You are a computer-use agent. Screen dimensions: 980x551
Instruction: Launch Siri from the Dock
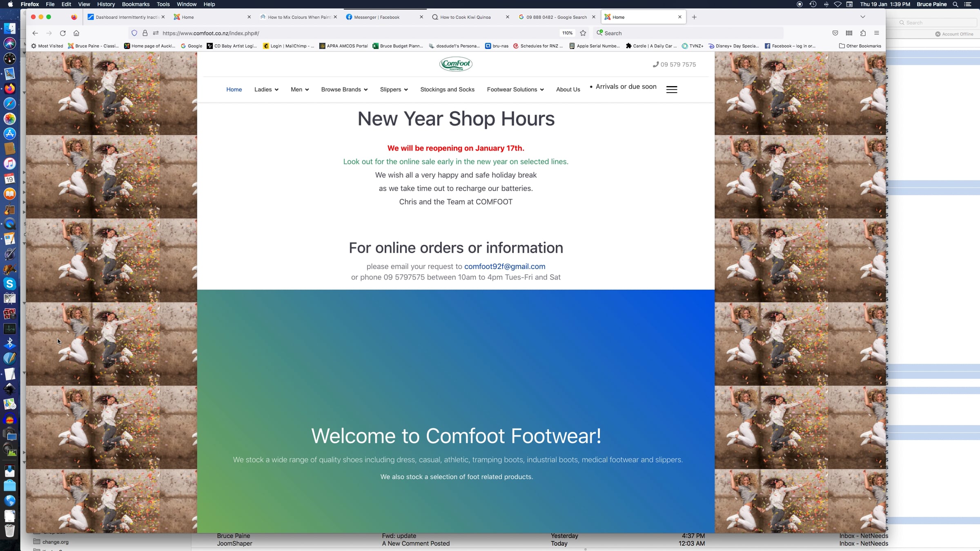point(10,44)
